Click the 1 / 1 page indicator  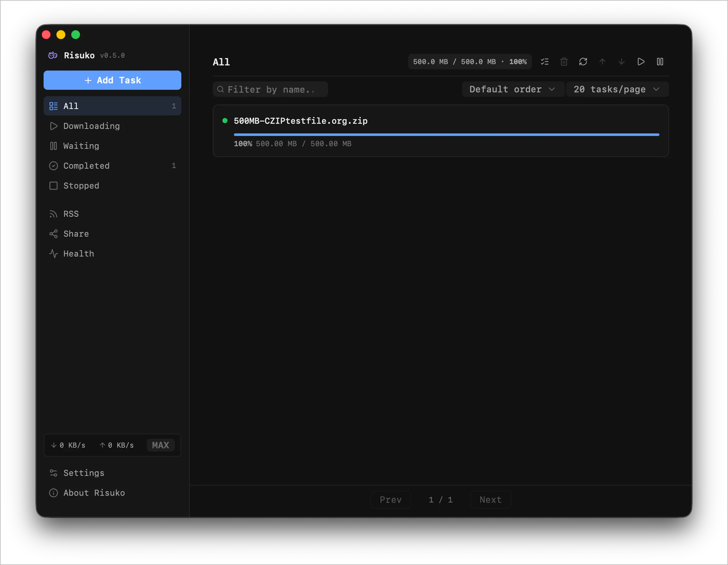point(441,500)
